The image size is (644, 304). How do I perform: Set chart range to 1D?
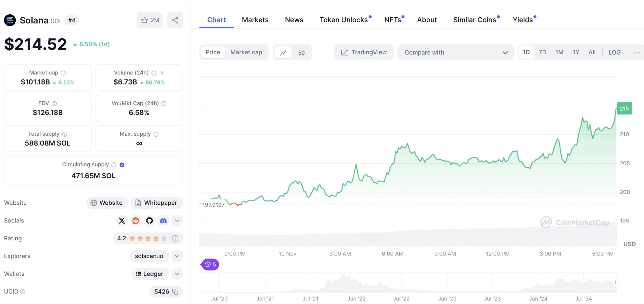(526, 52)
